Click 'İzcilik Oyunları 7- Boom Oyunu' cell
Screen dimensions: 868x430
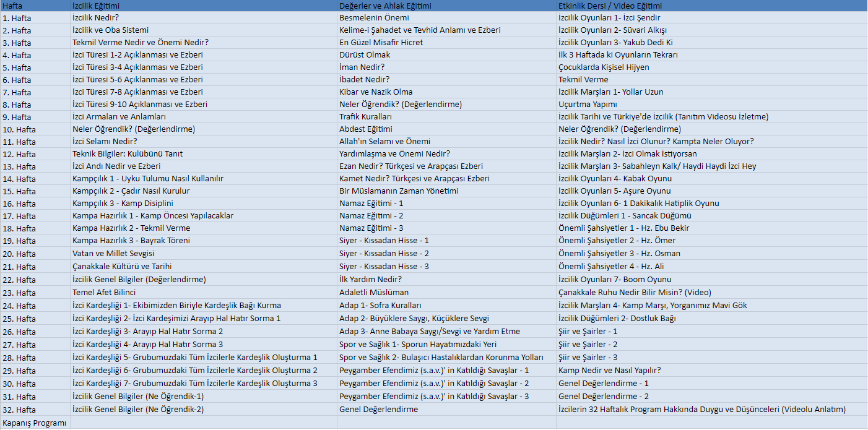(x=711, y=280)
